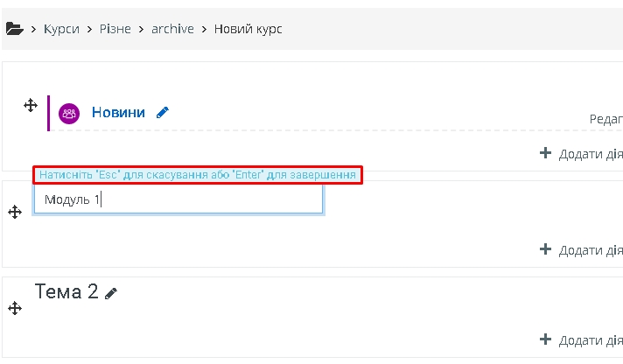Viewport: 623px width, 364px height.
Task: Click the move handle beside Новини
Action: coord(31,106)
